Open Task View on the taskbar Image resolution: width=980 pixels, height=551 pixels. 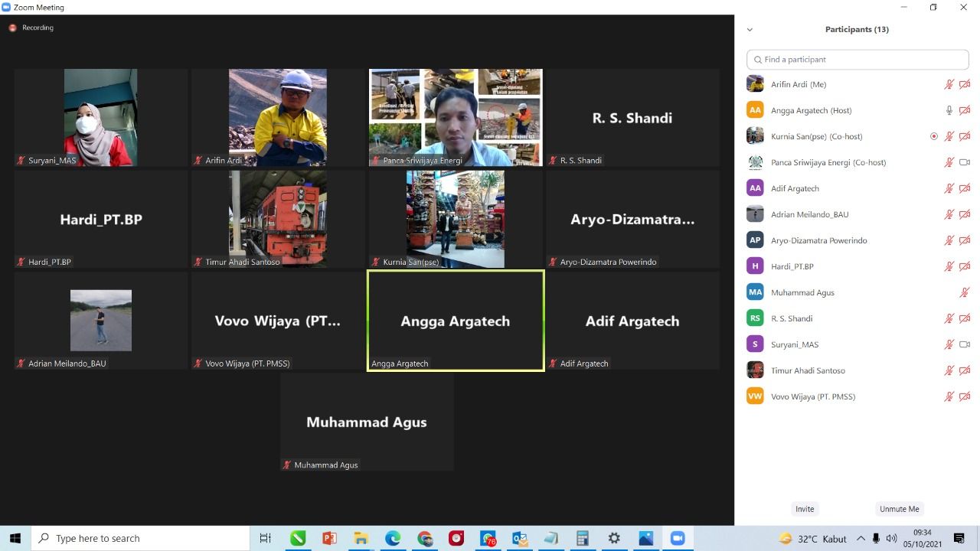[266, 538]
